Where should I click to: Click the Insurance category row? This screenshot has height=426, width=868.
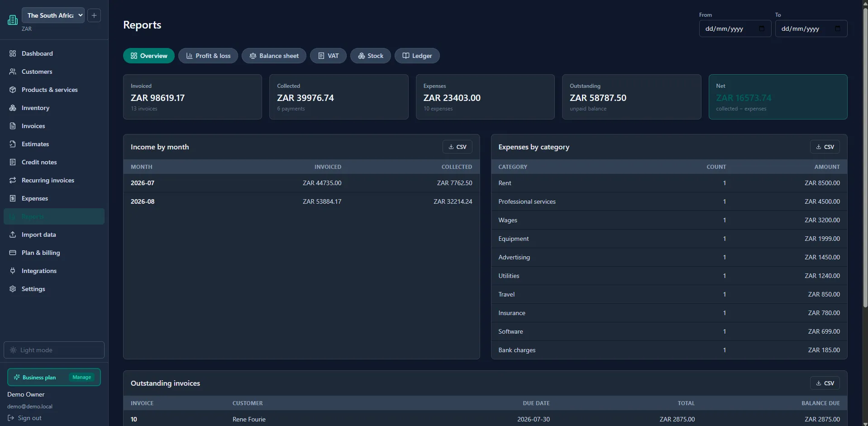tap(669, 313)
